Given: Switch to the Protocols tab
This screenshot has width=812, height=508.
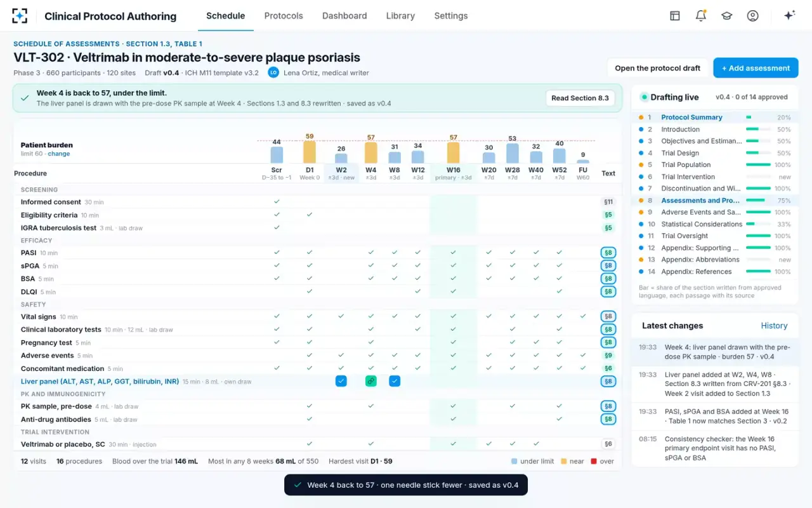Looking at the screenshot, I should (x=284, y=16).
